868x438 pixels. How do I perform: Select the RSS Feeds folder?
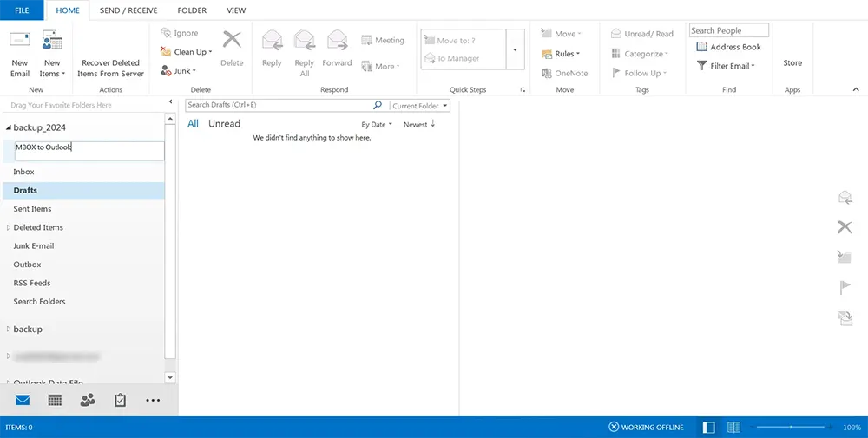tap(83, 283)
